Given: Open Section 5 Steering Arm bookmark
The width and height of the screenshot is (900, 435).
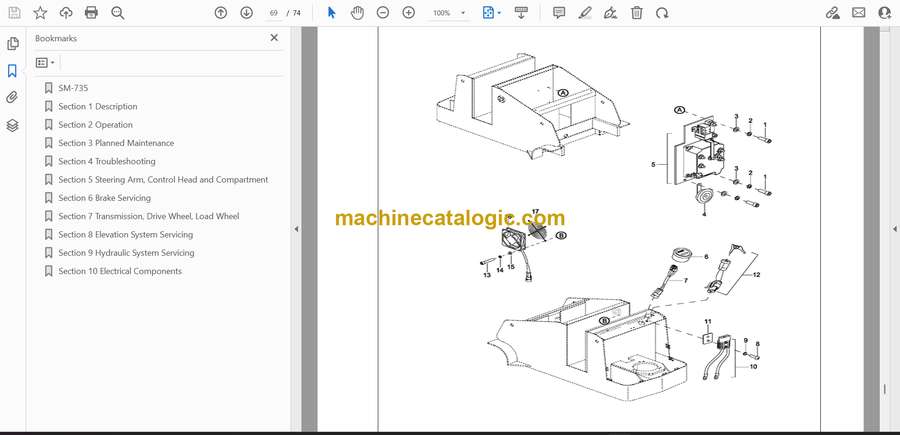Looking at the screenshot, I should (x=163, y=180).
